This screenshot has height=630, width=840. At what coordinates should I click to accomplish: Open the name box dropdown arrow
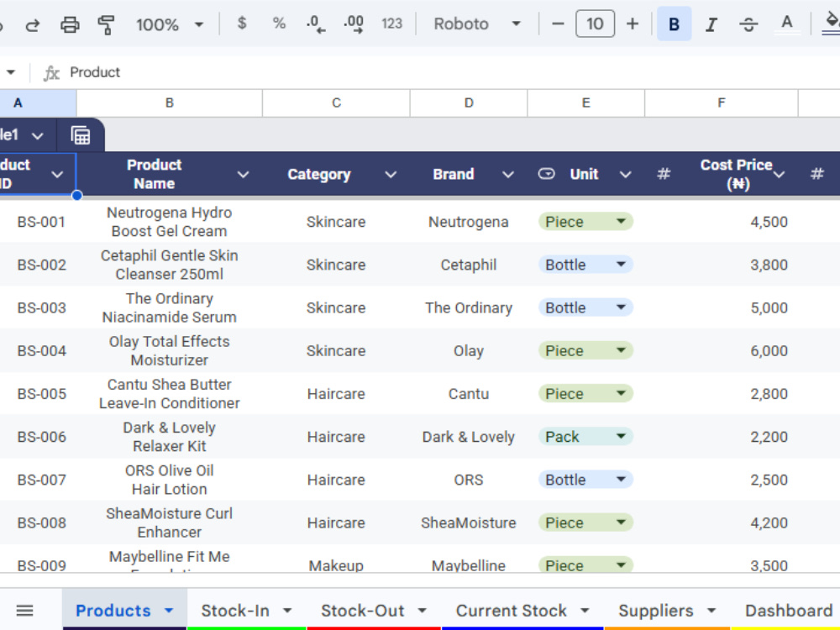click(x=11, y=72)
